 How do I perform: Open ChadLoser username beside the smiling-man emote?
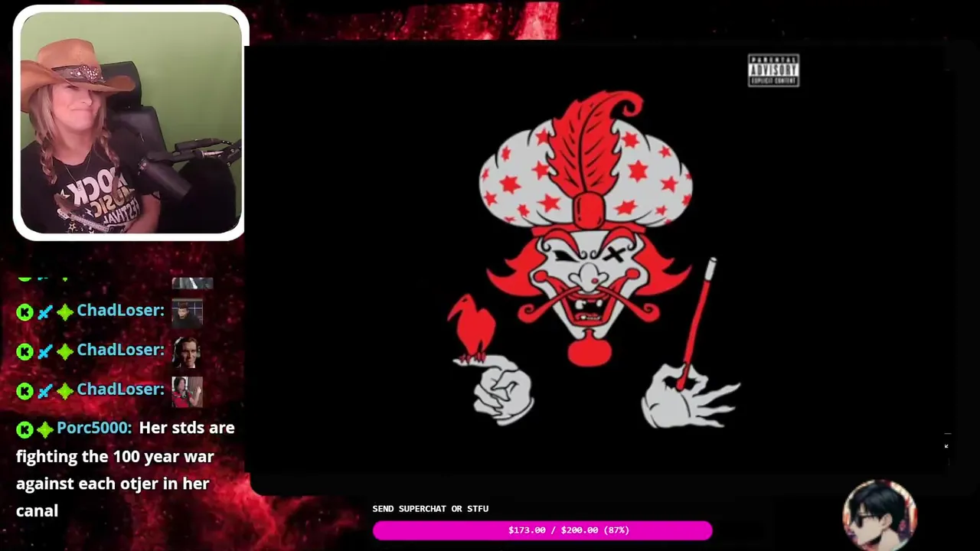coord(120,350)
